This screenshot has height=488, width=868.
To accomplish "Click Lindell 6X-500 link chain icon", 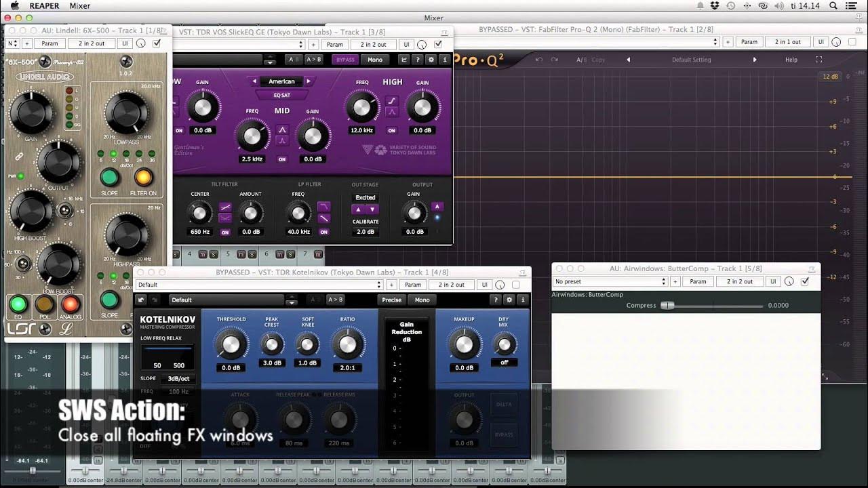I will click(x=20, y=157).
